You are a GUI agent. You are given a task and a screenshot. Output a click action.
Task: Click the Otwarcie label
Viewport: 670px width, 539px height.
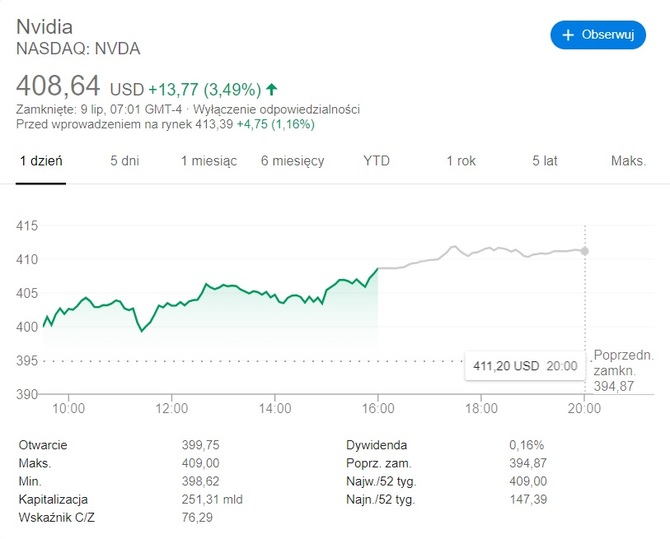coord(43,445)
